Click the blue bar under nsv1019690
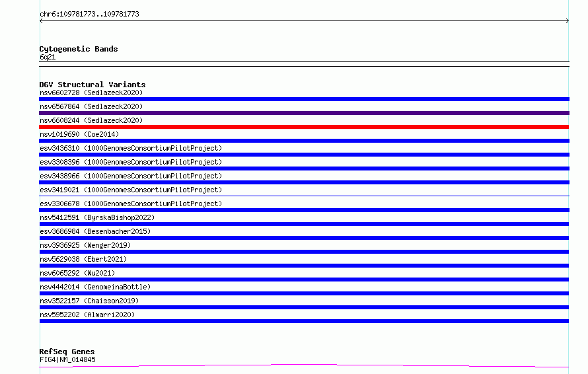Screen dimensions: 588x374 304,141
